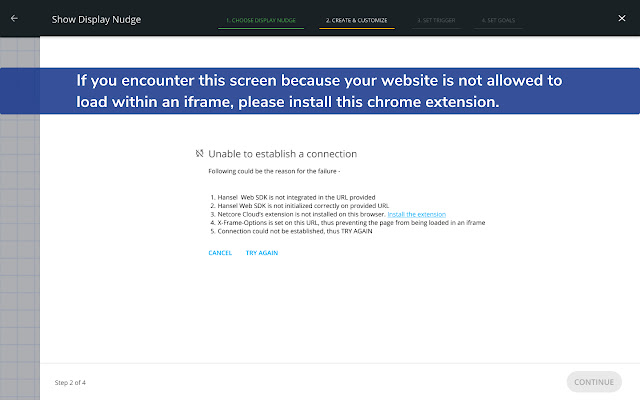Click TRY AGAIN to retry connection

pos(262,253)
